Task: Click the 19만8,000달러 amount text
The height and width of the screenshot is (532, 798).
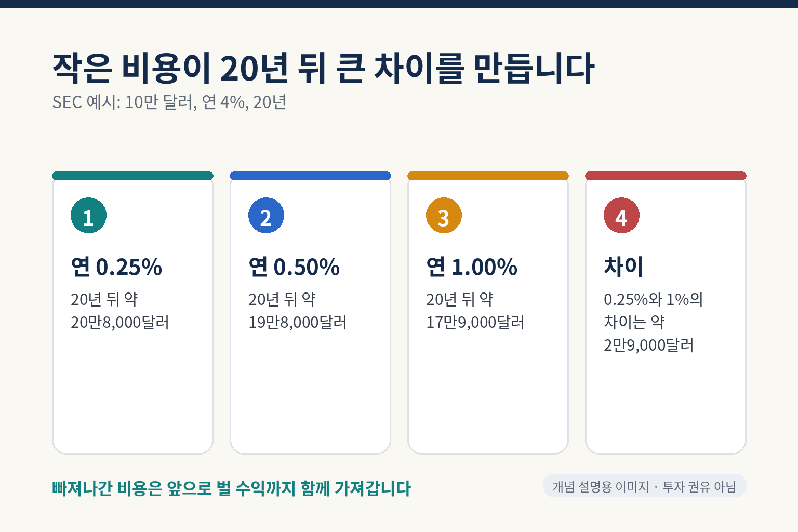Action: tap(298, 323)
